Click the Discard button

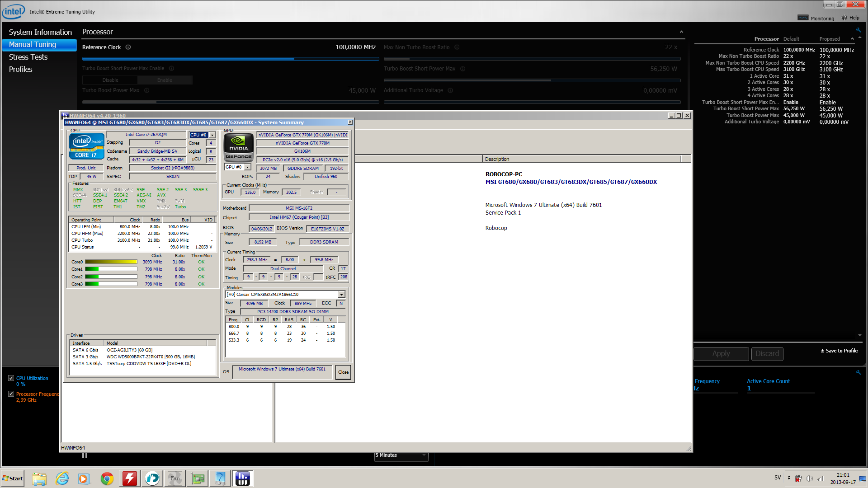point(767,354)
